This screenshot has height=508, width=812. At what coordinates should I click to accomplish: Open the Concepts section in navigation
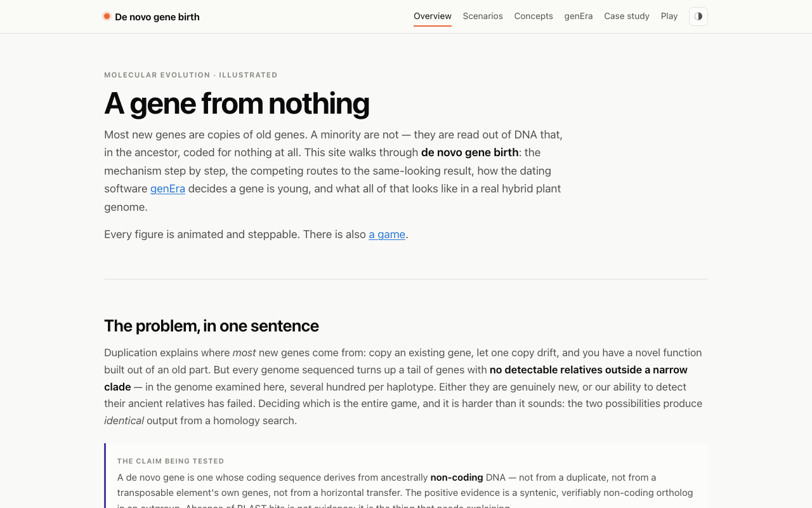534,16
